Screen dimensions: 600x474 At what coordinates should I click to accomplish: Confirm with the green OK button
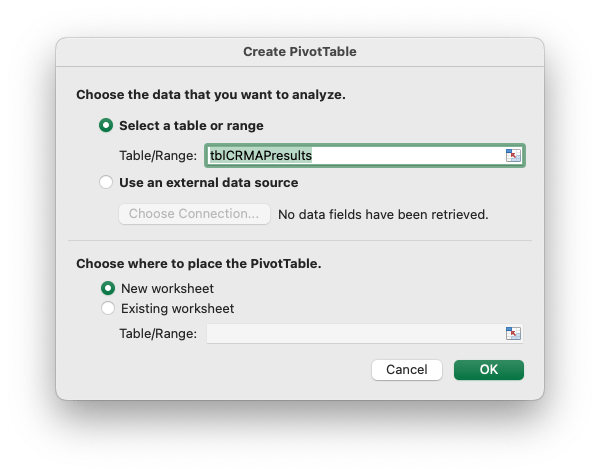pos(488,370)
